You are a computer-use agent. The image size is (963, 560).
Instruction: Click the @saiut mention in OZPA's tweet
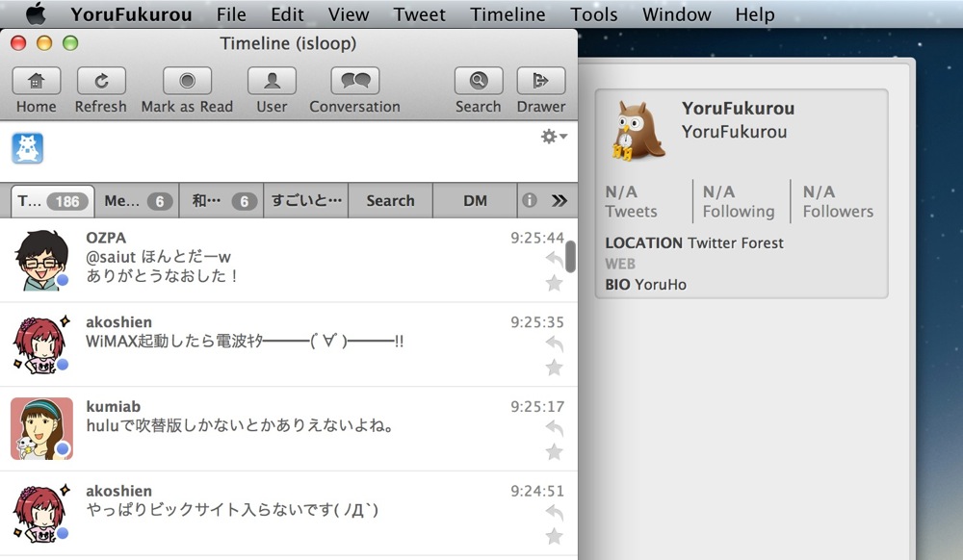[x=111, y=256]
